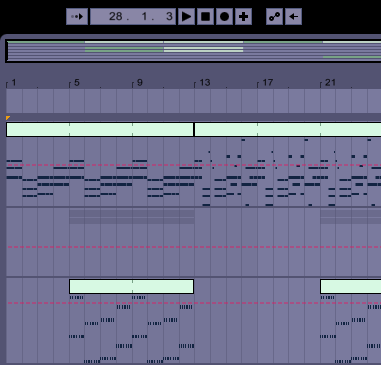381x365 pixels.
Task: Click the arrangement overview strip
Action: pyautogui.click(x=194, y=51)
